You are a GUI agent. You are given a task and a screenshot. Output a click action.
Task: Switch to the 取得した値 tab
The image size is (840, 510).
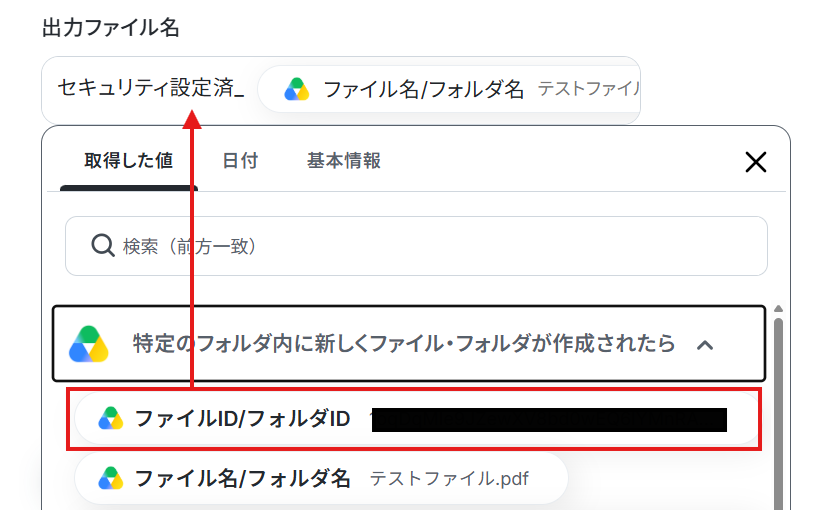click(129, 161)
